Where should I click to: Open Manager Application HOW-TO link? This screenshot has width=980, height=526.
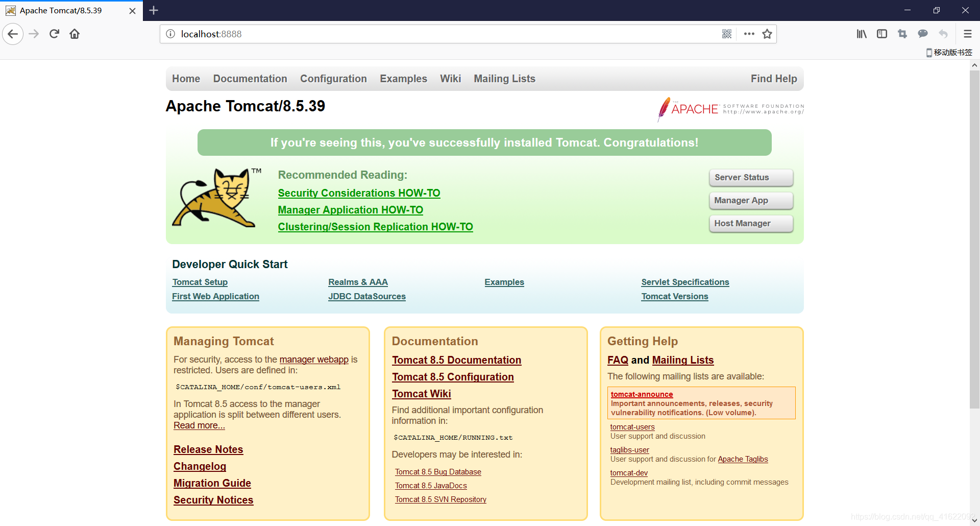pyautogui.click(x=350, y=210)
